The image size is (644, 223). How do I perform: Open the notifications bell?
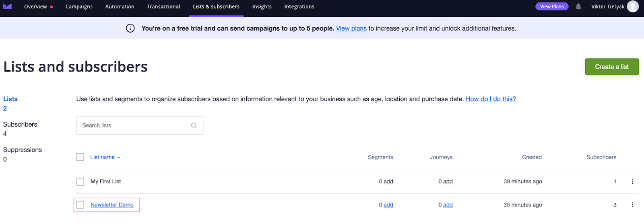pyautogui.click(x=578, y=6)
